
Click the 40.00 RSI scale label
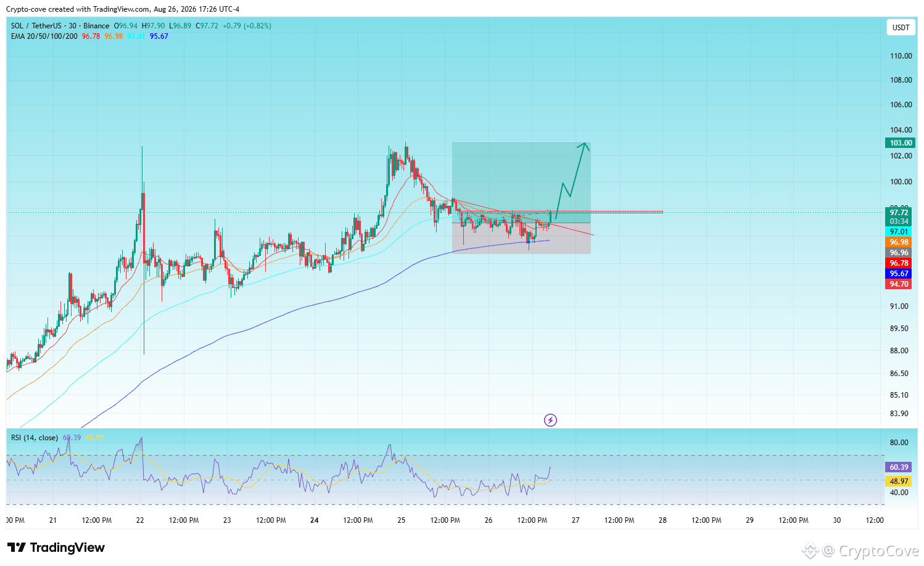click(899, 493)
